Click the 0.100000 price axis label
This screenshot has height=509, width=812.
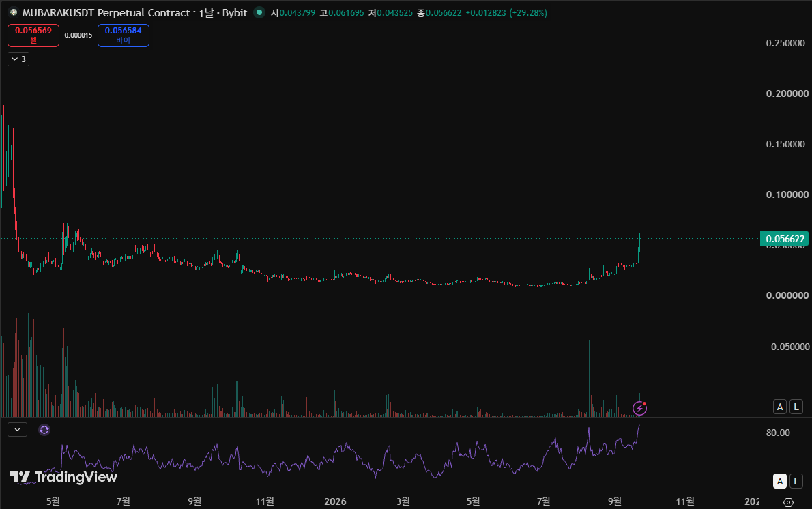787,194
